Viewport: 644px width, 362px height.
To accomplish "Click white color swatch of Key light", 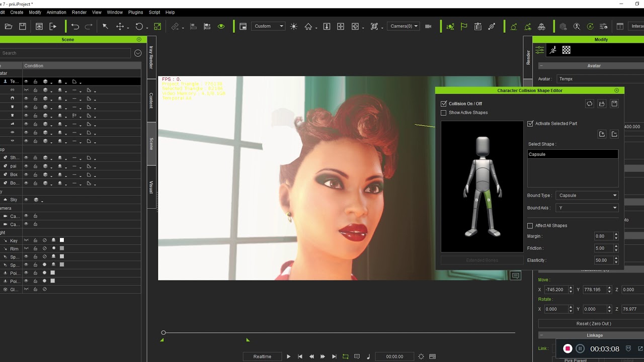I will (62, 240).
